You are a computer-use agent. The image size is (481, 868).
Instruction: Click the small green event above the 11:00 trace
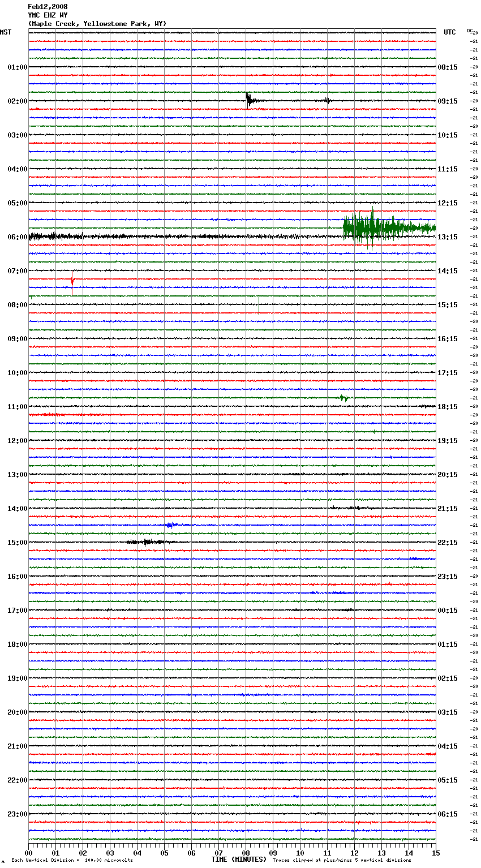343,398
